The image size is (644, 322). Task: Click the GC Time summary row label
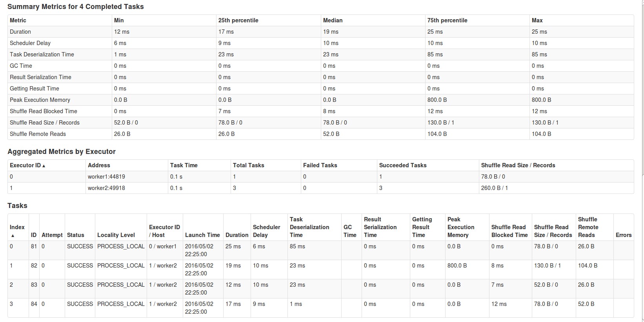(21, 66)
